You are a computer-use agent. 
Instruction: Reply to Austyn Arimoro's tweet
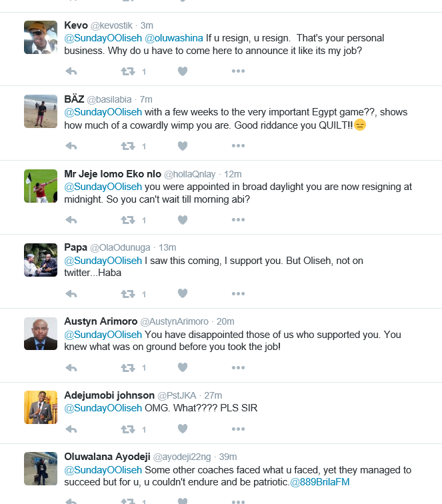71,368
